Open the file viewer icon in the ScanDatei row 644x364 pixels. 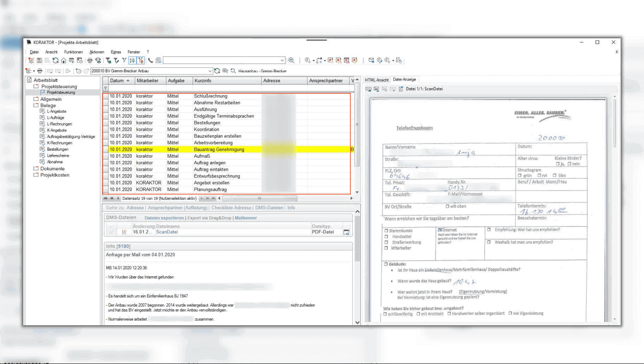(346, 232)
